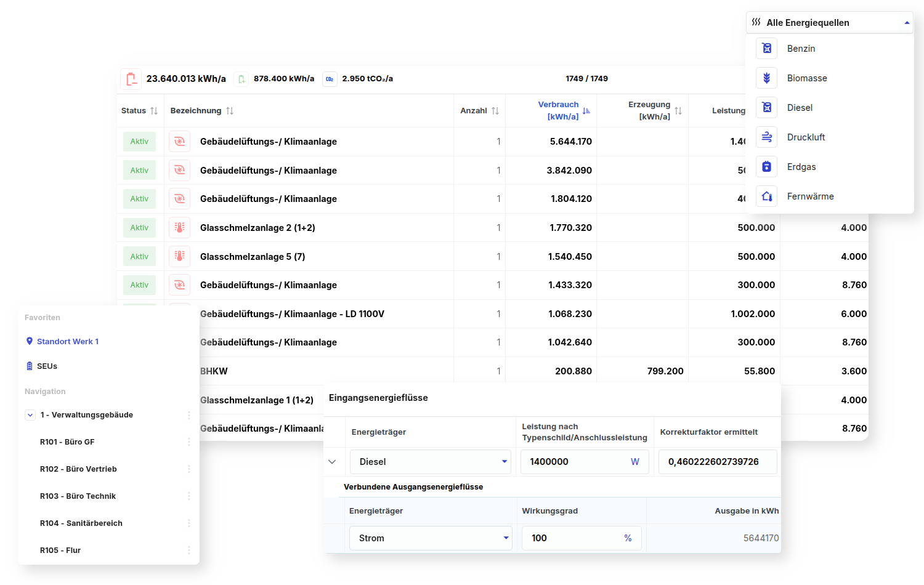Click the Glasschmelzanlage 2 (1+2) heat icon
The image size is (924, 585).
pos(179,228)
